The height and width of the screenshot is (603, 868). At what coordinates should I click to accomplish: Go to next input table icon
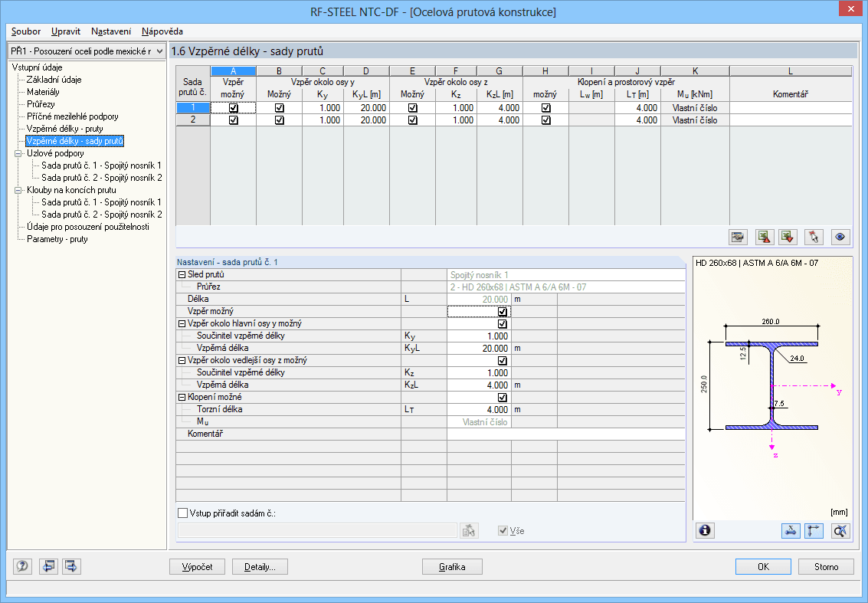tap(71, 566)
